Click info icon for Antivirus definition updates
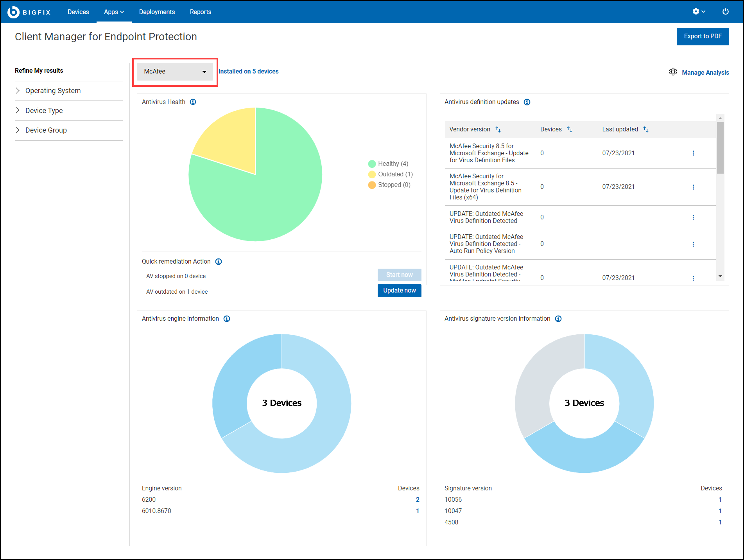The image size is (744, 560). click(x=527, y=102)
